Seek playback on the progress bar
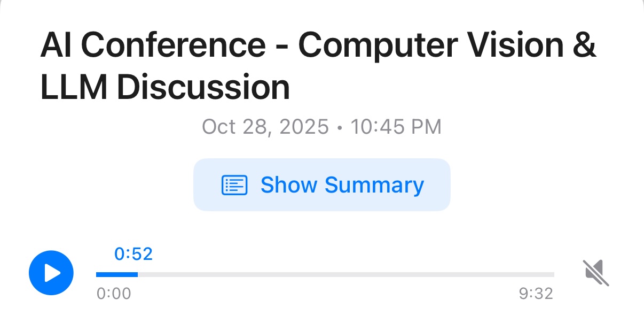 (x=325, y=274)
